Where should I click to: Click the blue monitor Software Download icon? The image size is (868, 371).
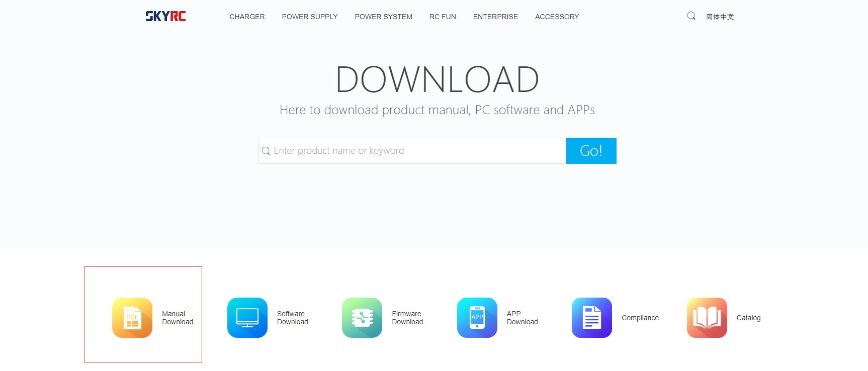pos(247,318)
